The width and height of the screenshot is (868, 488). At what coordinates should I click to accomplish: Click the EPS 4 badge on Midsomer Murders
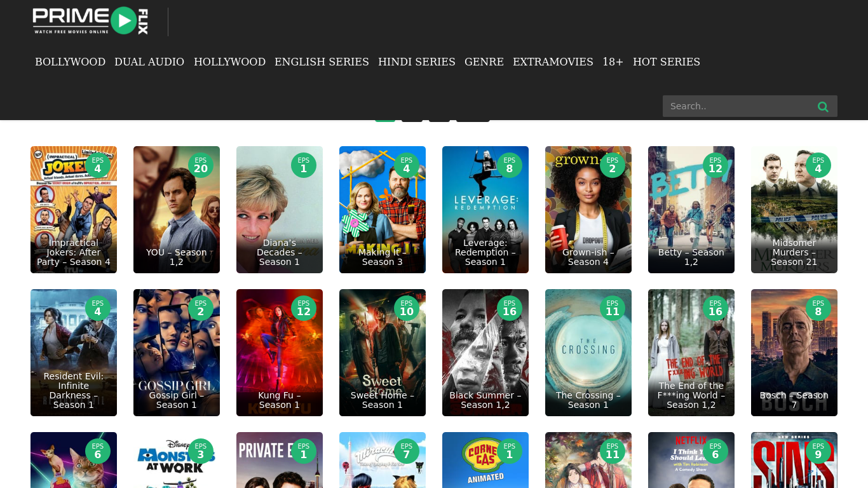[818, 164]
